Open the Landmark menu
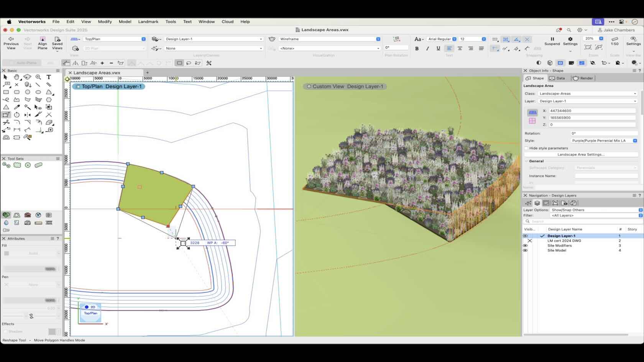Screen dimensions: 644x362 (148, 22)
